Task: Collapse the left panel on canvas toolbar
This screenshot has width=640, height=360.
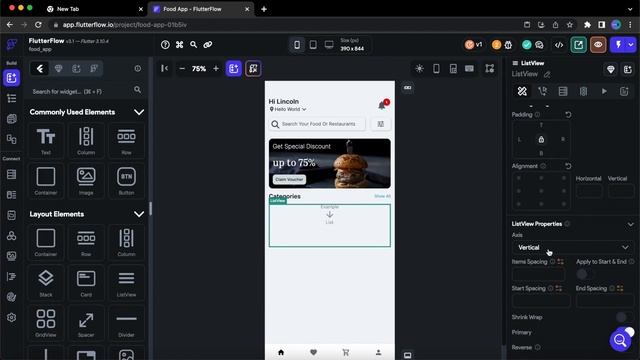Action: point(164,69)
